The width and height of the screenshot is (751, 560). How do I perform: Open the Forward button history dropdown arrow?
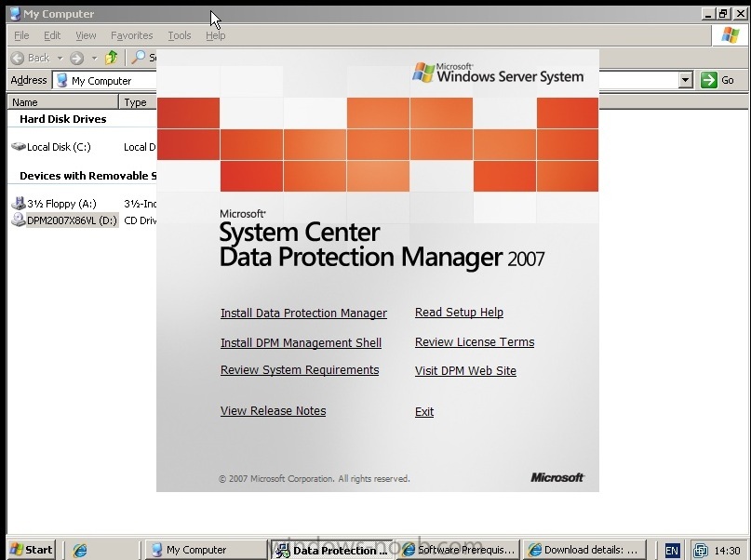pyautogui.click(x=94, y=58)
